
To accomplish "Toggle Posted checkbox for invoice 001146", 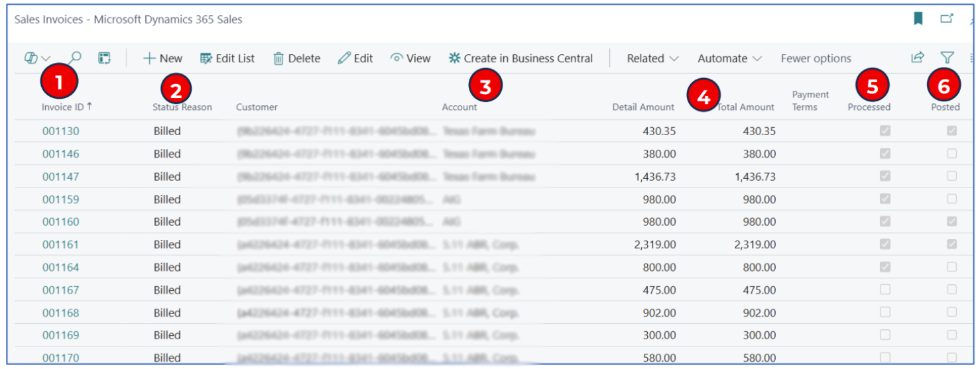I will (x=952, y=154).
